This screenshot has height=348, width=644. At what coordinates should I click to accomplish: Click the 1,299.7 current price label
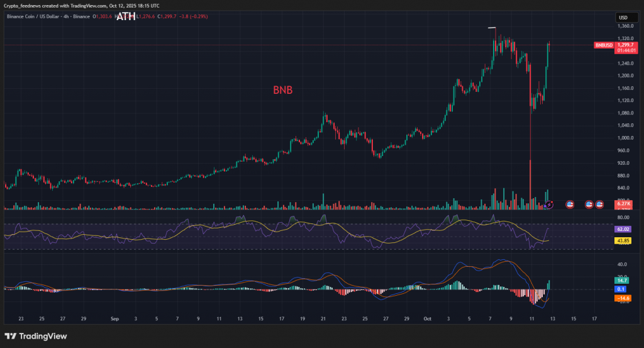coord(626,45)
